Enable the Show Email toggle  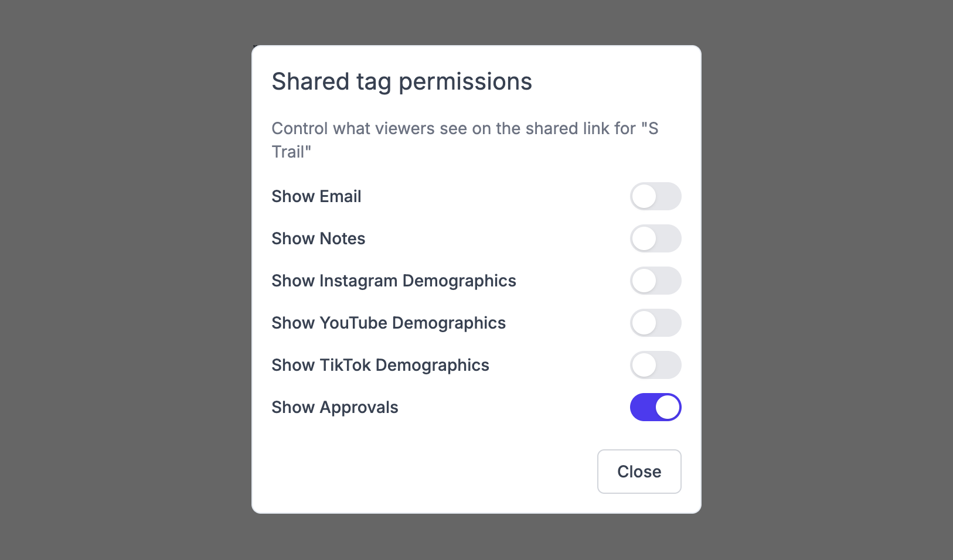pos(655,196)
